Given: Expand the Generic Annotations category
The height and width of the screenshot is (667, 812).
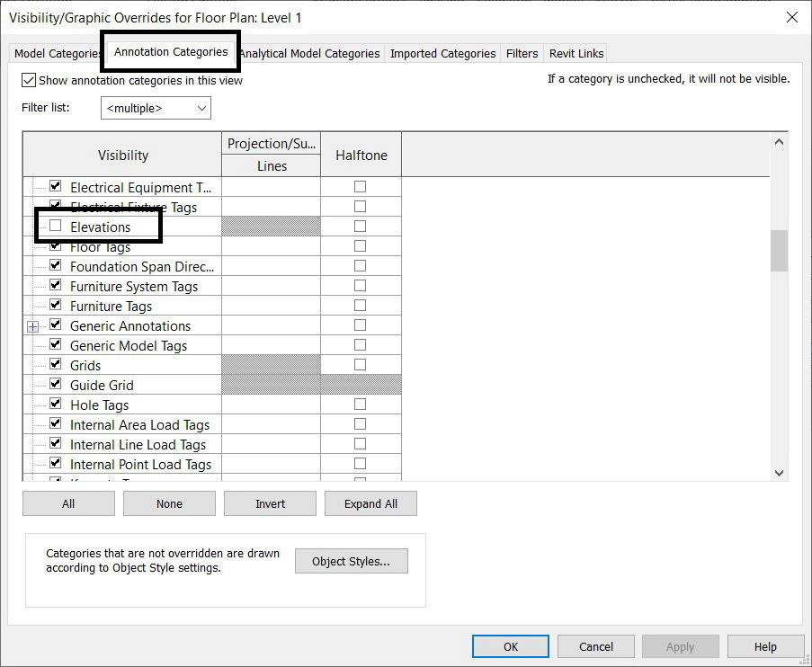Looking at the screenshot, I should (x=32, y=326).
